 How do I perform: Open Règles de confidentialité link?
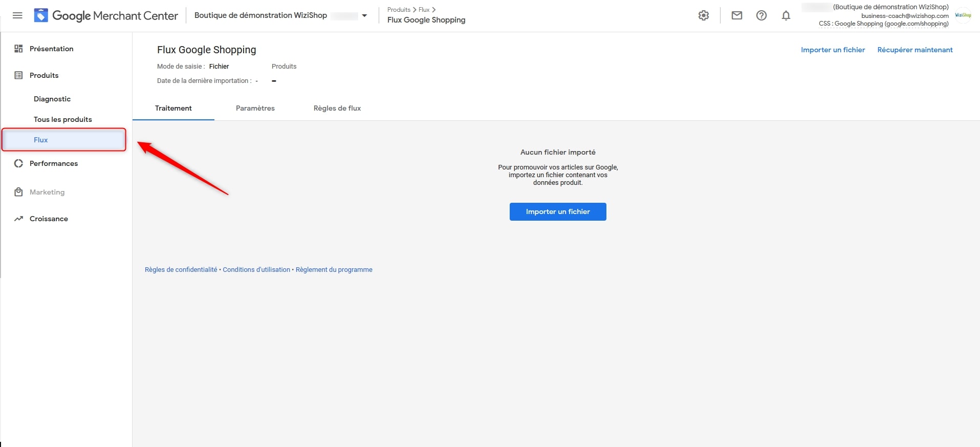(181, 269)
